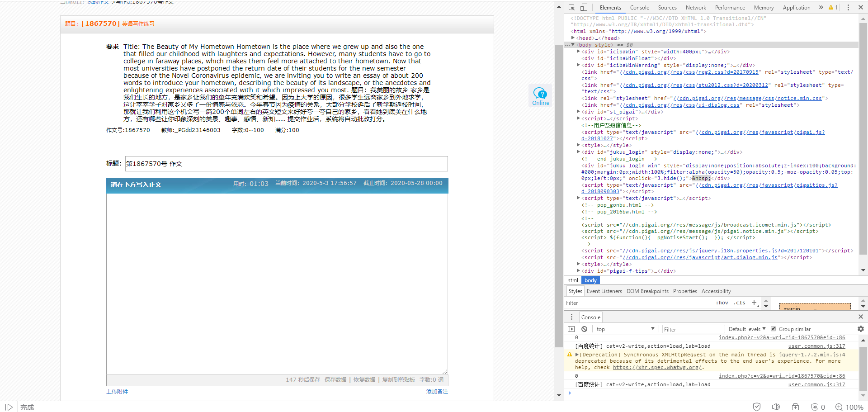868x412 pixels.
Task: Click the box icon next to the speaker
Action: (795, 407)
